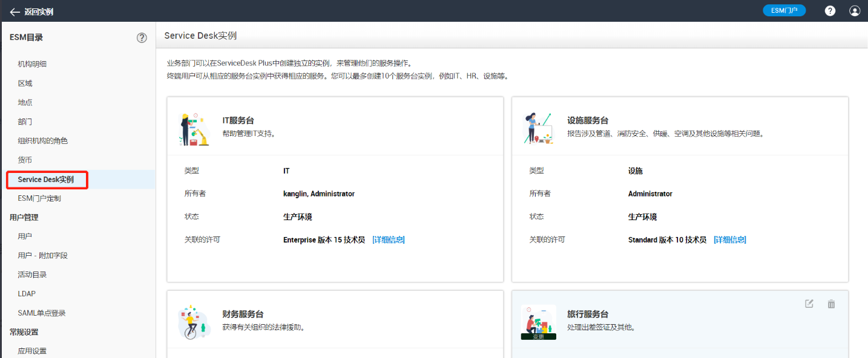Open the ESM门户 button
Image resolution: width=868 pixels, height=358 pixels.
tap(784, 11)
